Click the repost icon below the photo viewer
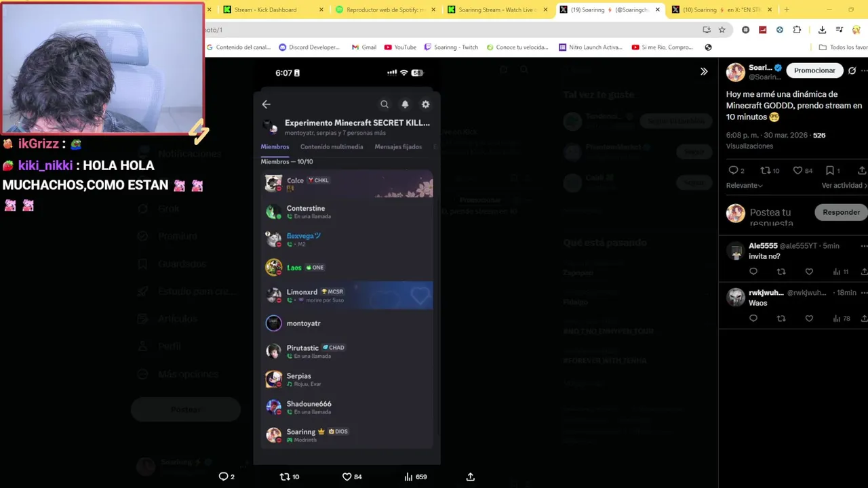The width and height of the screenshot is (868, 488). click(x=285, y=476)
